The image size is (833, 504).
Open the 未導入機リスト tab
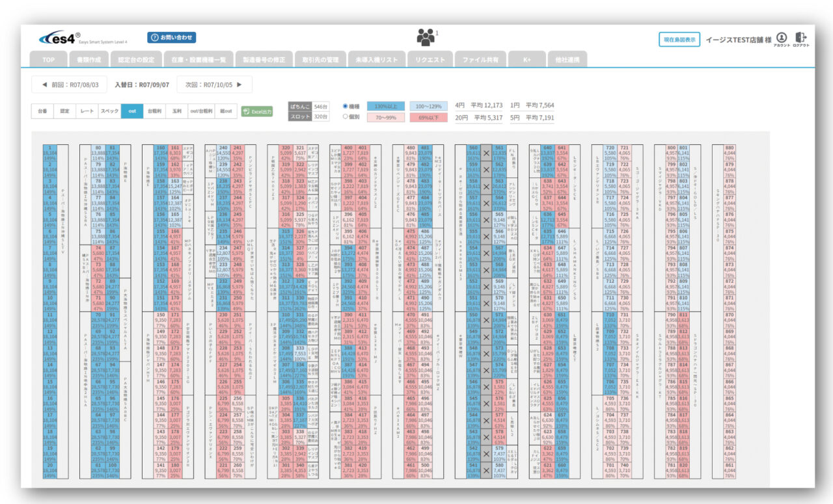tap(376, 59)
